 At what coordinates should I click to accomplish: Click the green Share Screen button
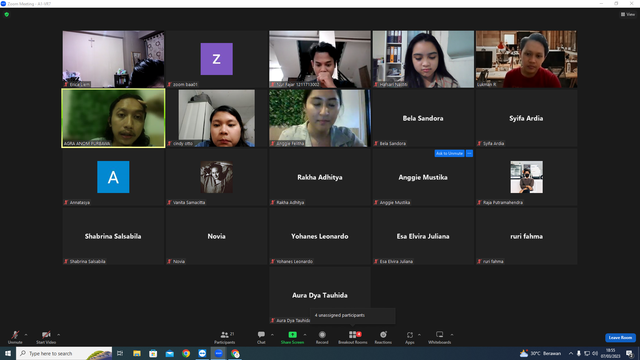pyautogui.click(x=292, y=337)
